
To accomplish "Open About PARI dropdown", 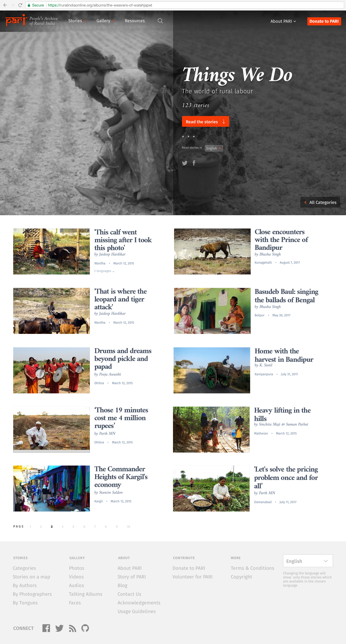I will [283, 21].
